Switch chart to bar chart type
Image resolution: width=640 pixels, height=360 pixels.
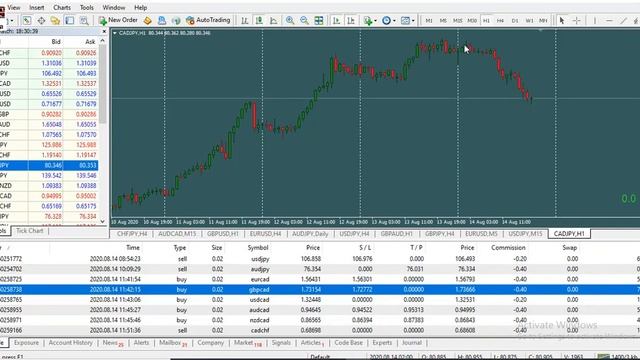[244, 20]
